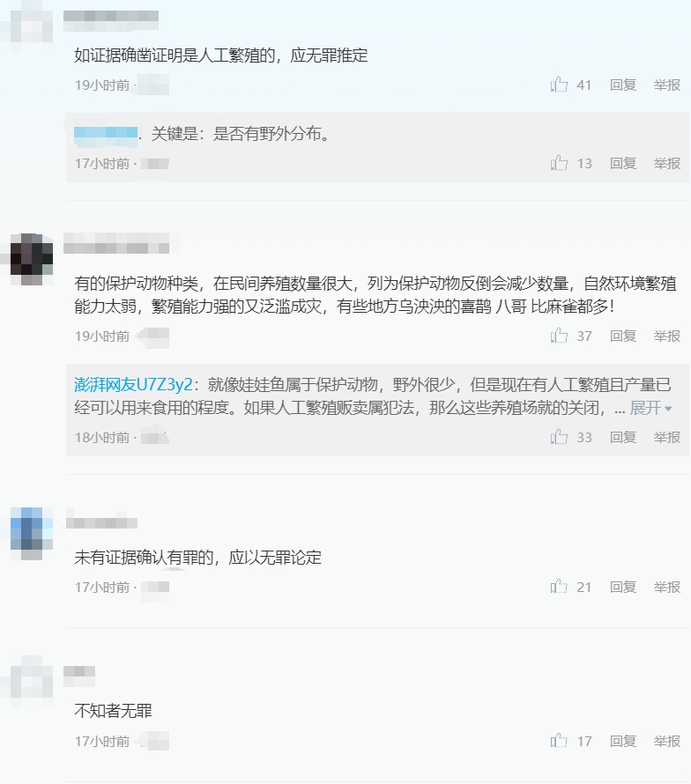Reply to the '未有证据确认有罪的' comment
This screenshot has height=784, width=691.
[x=623, y=587]
